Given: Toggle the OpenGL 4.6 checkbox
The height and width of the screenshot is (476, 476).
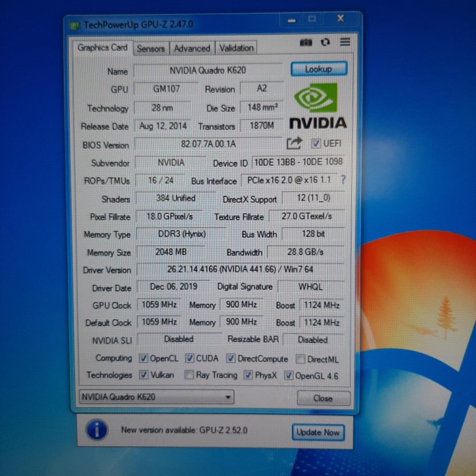Looking at the screenshot, I should coord(288,376).
